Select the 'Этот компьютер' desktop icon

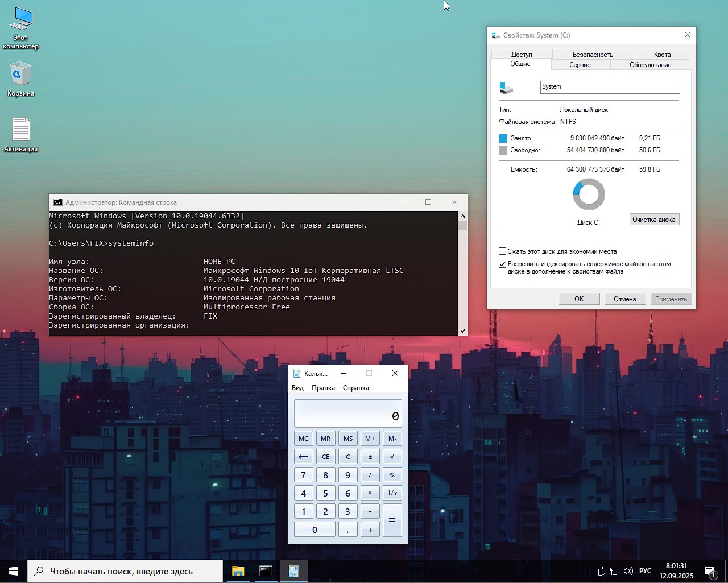pyautogui.click(x=21, y=20)
